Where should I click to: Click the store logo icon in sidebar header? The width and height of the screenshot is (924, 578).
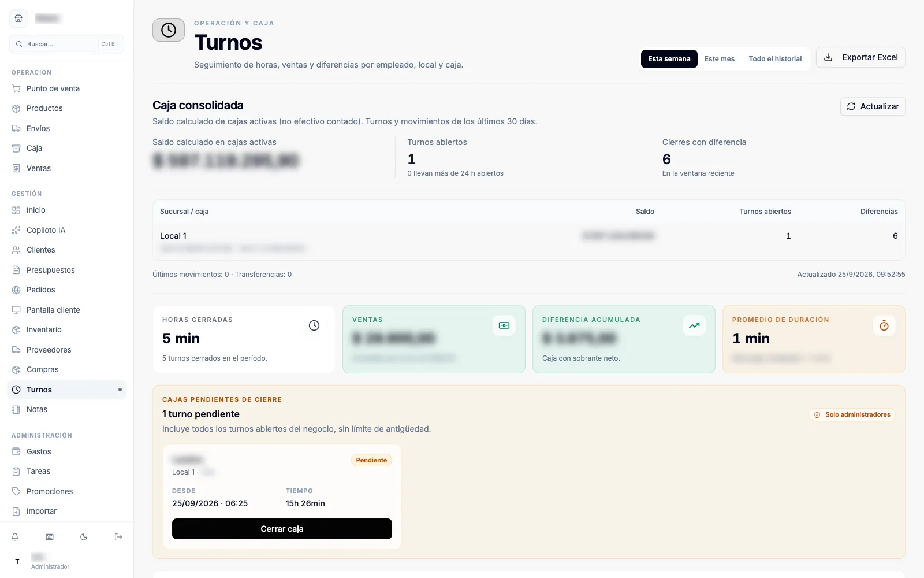18,18
